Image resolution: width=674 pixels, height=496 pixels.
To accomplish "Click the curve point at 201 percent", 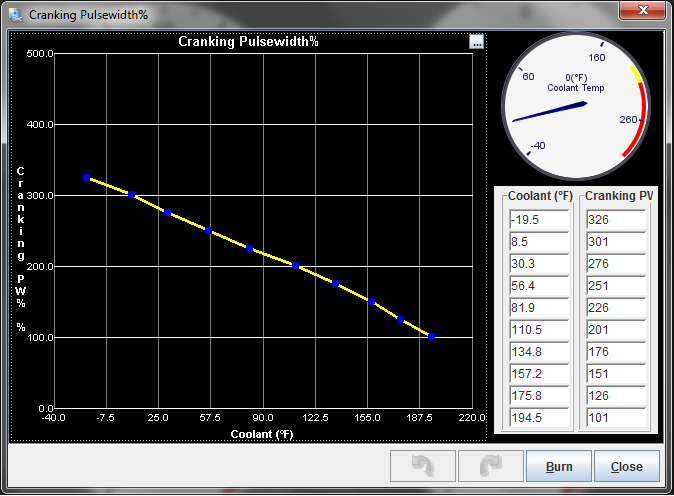I will pyautogui.click(x=295, y=266).
